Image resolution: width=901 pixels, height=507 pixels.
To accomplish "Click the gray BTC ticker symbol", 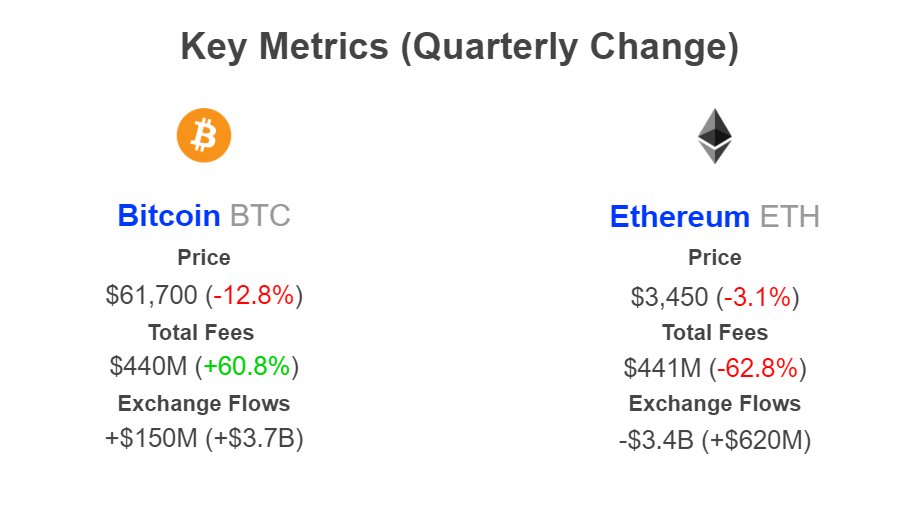I will click(x=260, y=215).
